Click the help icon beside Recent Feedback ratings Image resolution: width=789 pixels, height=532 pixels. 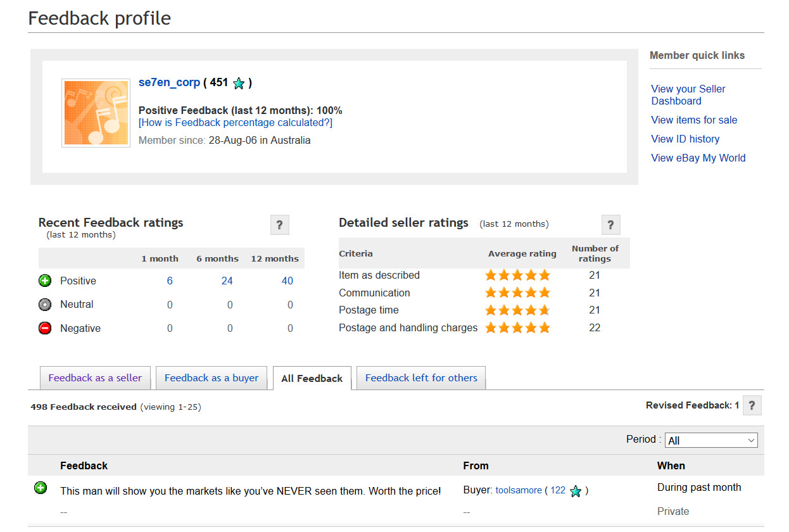(x=279, y=225)
